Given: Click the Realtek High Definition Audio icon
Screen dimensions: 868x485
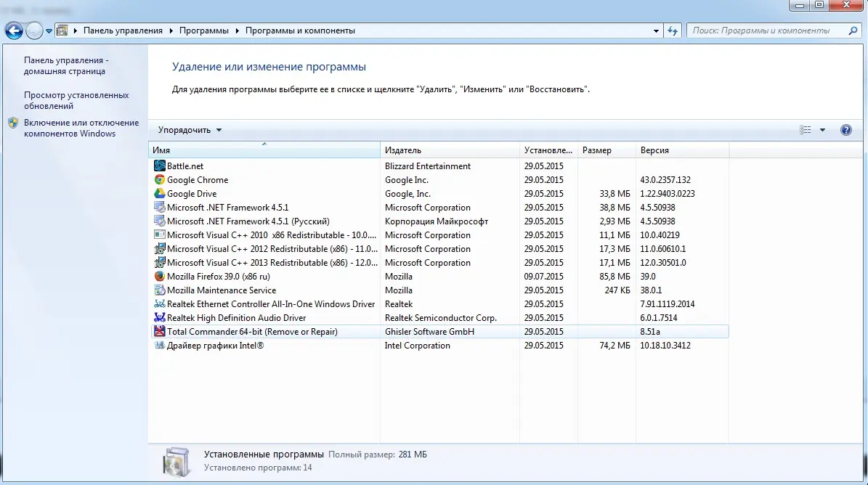Looking at the screenshot, I should 159,318.
